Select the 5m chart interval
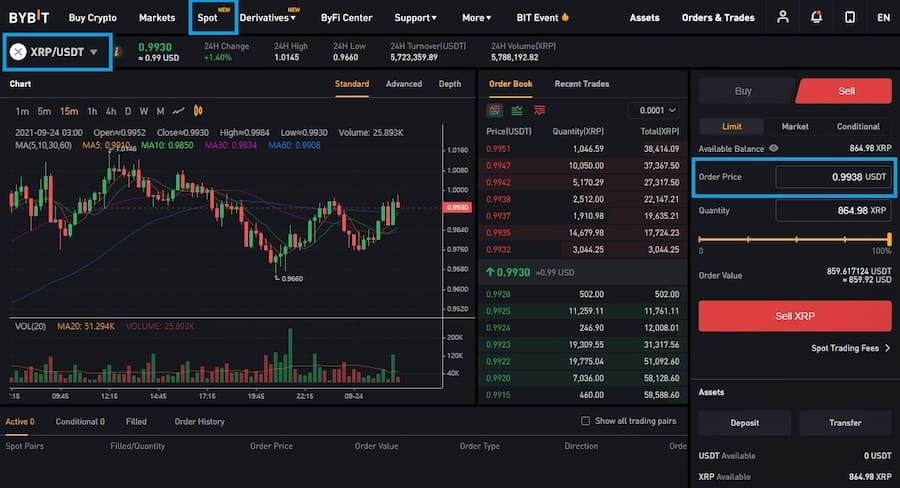Screen dimensions: 900x488 coord(44,111)
